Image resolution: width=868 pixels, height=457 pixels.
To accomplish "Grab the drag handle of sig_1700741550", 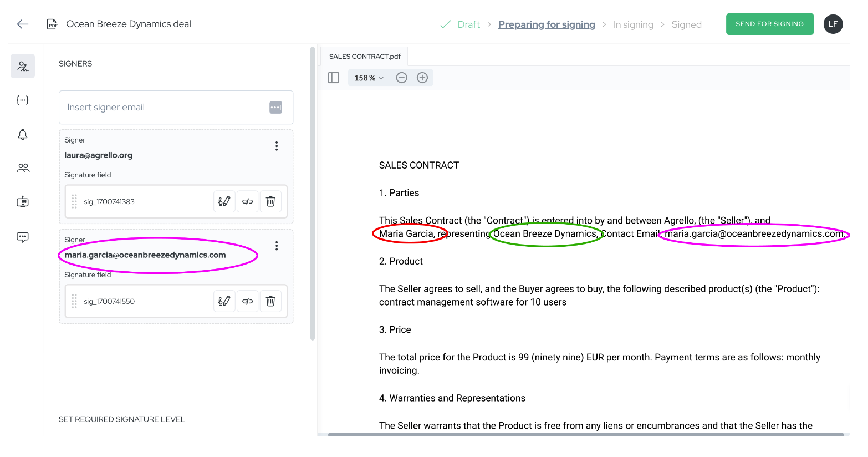I will 74,301.
